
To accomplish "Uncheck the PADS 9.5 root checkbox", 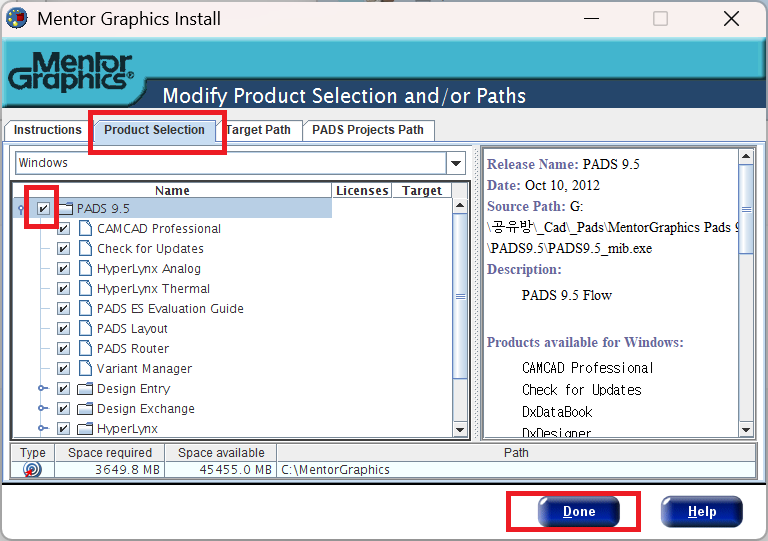I will (x=43, y=209).
